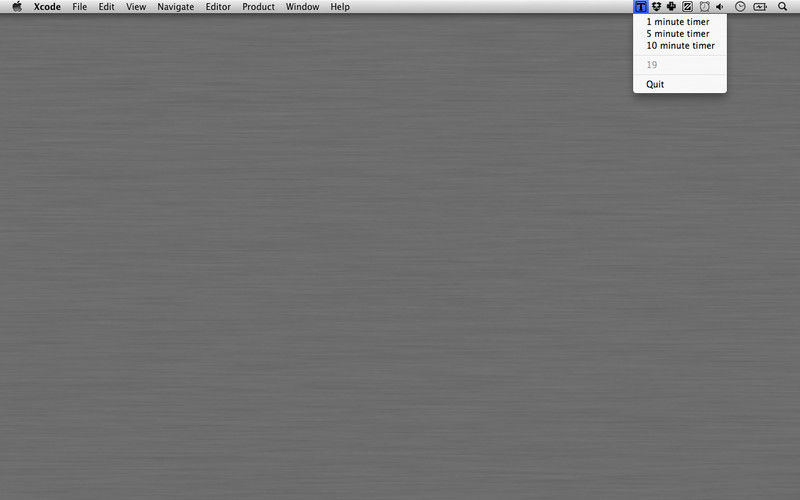Open the boxed Z icon in menu bar
800x500 pixels.
coord(687,7)
